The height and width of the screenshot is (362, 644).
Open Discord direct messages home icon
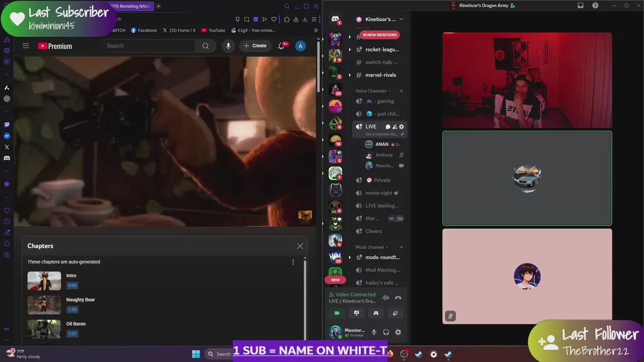(x=335, y=19)
